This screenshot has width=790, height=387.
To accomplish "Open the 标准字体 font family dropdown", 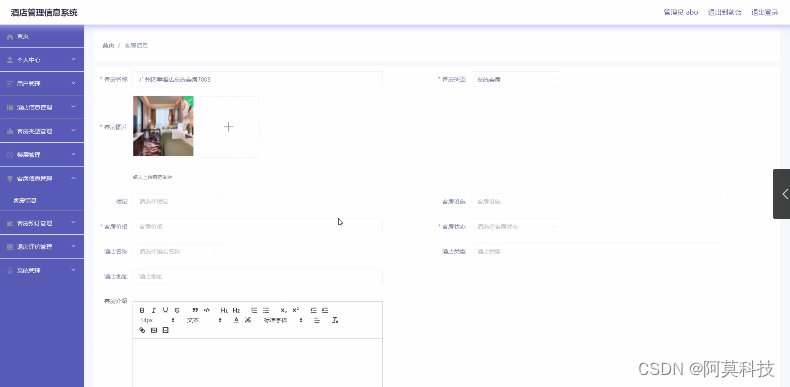I will (x=284, y=320).
